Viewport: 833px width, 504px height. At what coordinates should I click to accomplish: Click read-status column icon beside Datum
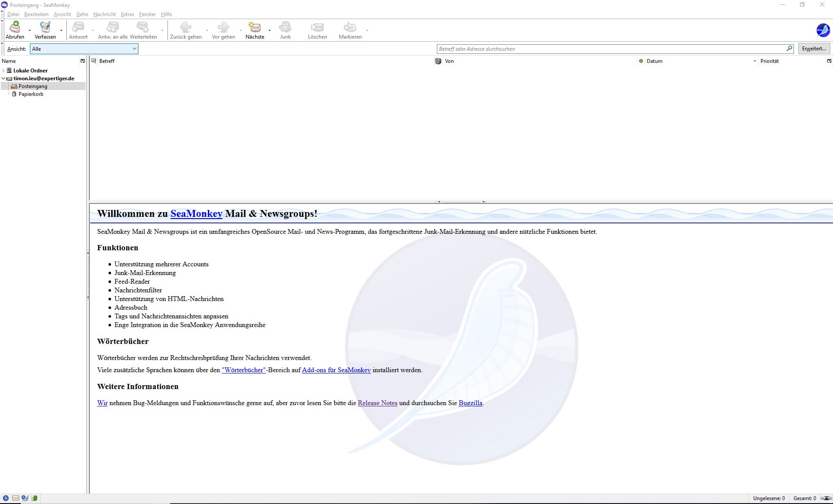tap(641, 61)
